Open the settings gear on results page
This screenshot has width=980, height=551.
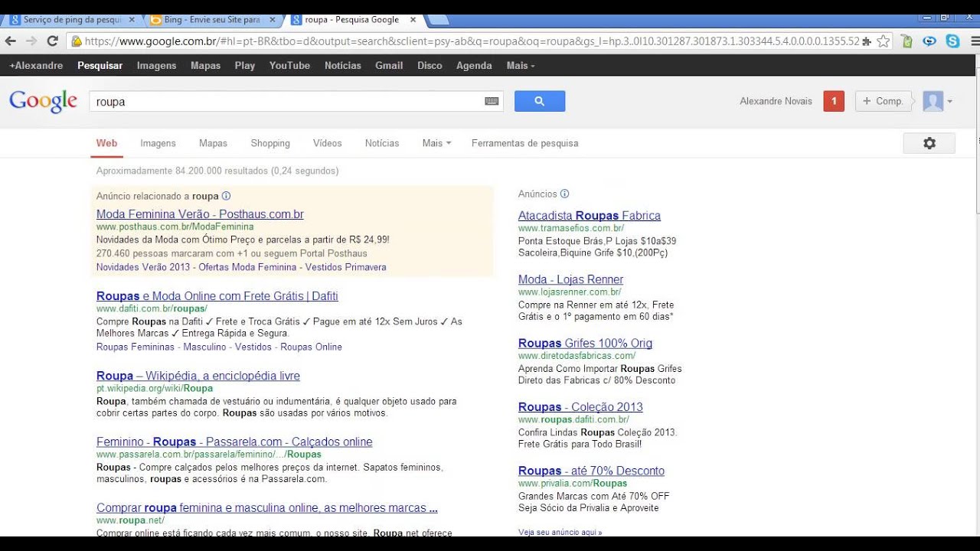pos(929,143)
